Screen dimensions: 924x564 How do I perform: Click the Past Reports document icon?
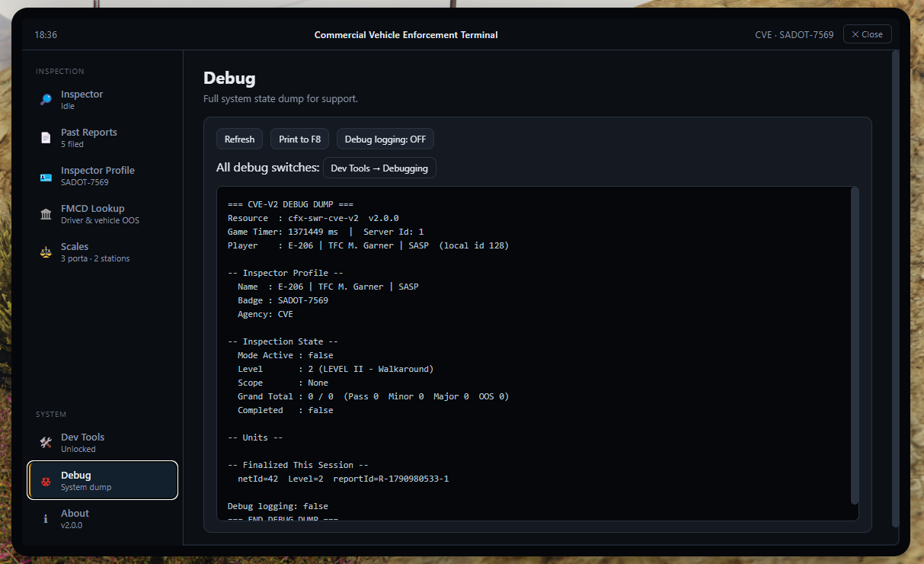46,138
